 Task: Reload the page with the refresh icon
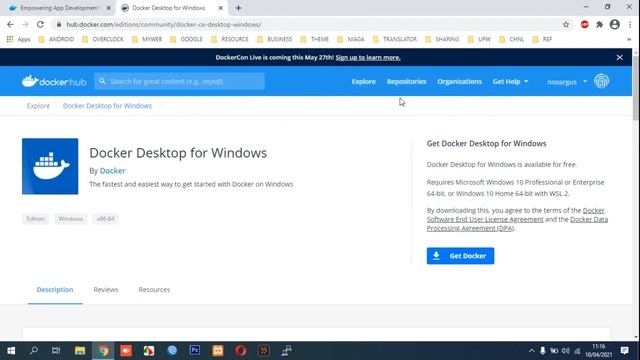click(40, 24)
